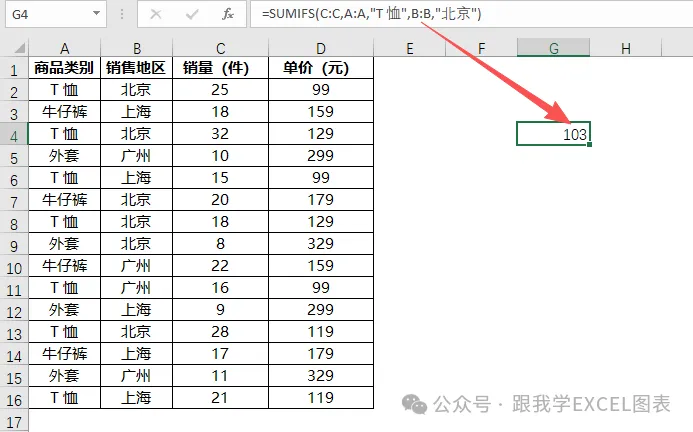Click sales quantity cell with 22

coord(221,266)
